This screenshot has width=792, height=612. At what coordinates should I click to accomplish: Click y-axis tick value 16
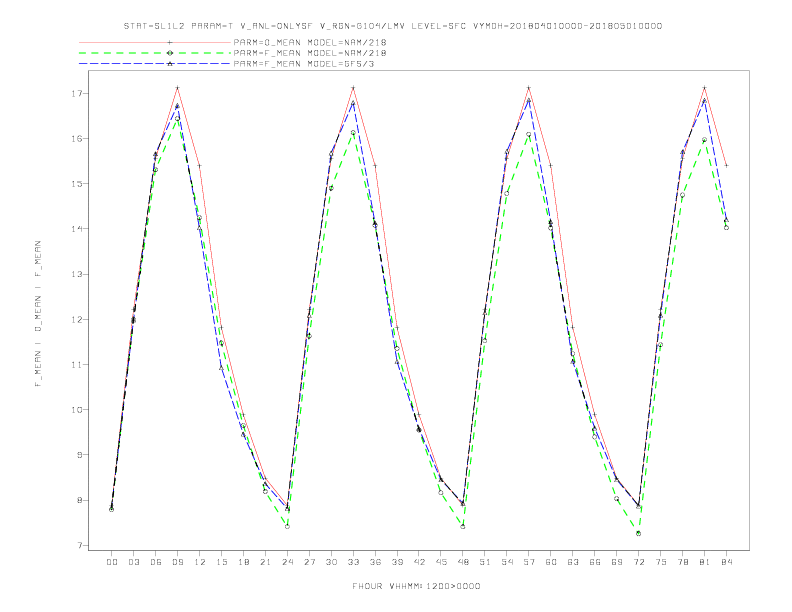76,138
